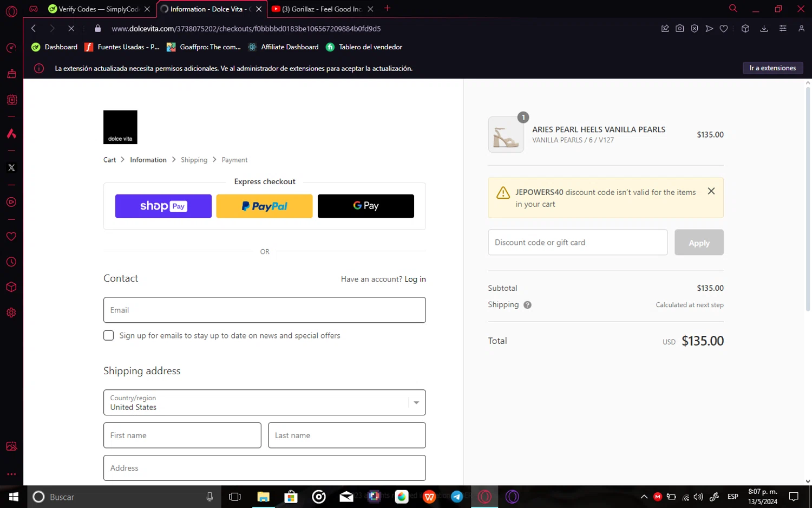Open a new tab with plus button
The height and width of the screenshot is (508, 812).
[387, 8]
